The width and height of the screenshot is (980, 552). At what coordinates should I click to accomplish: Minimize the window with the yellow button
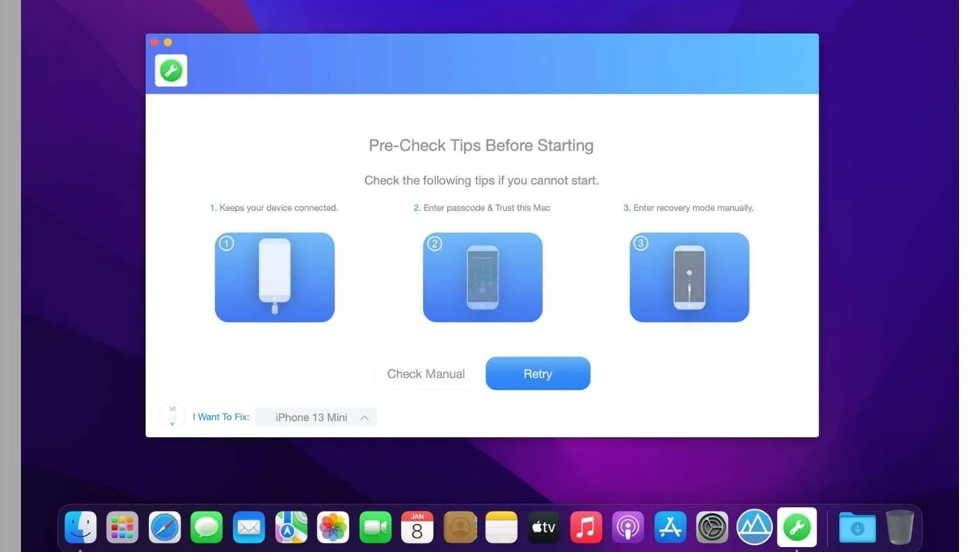point(168,43)
